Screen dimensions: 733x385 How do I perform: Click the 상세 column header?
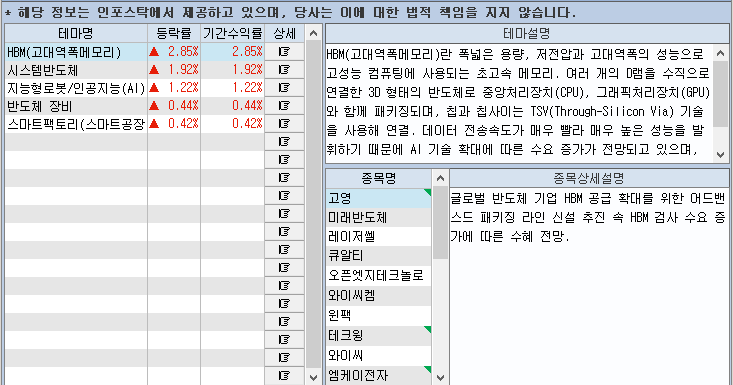point(284,33)
